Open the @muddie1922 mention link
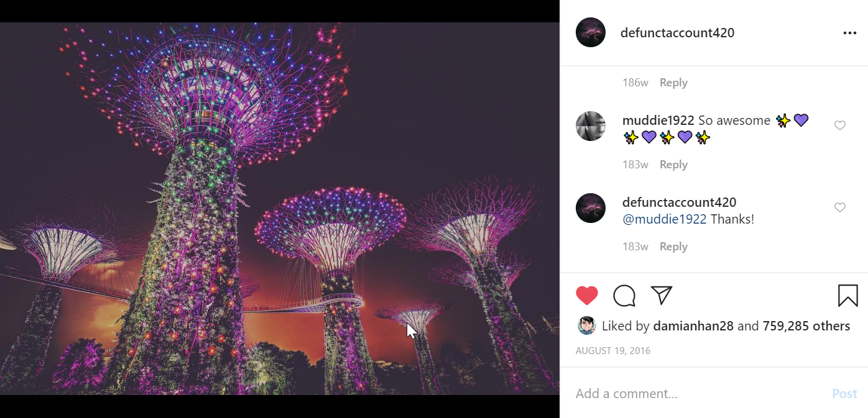The width and height of the screenshot is (868, 418). [664, 219]
